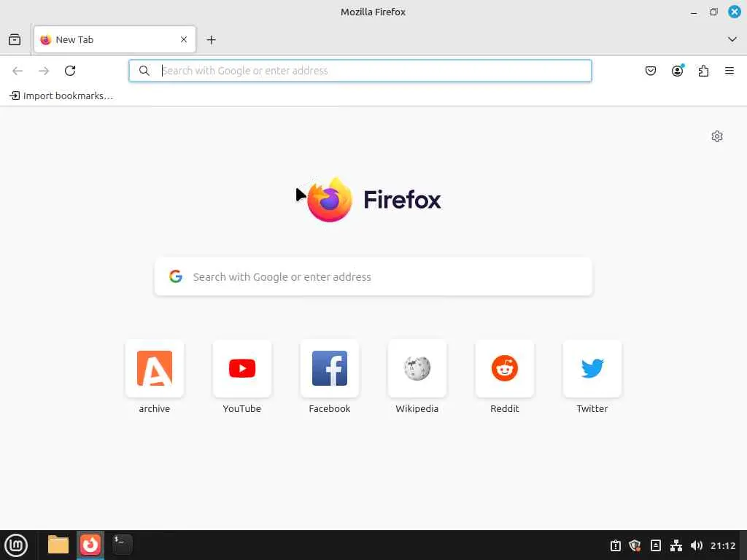Open the Wikipedia shortcut tile

417,368
